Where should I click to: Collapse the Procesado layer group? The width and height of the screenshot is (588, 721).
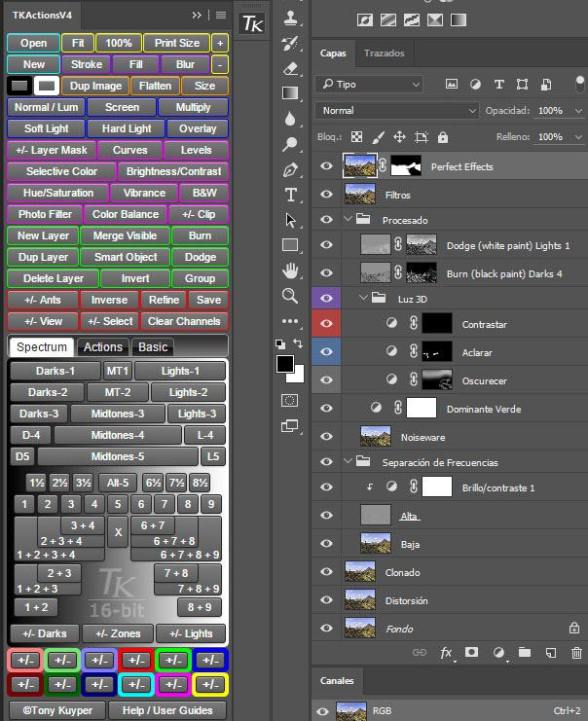point(349,220)
